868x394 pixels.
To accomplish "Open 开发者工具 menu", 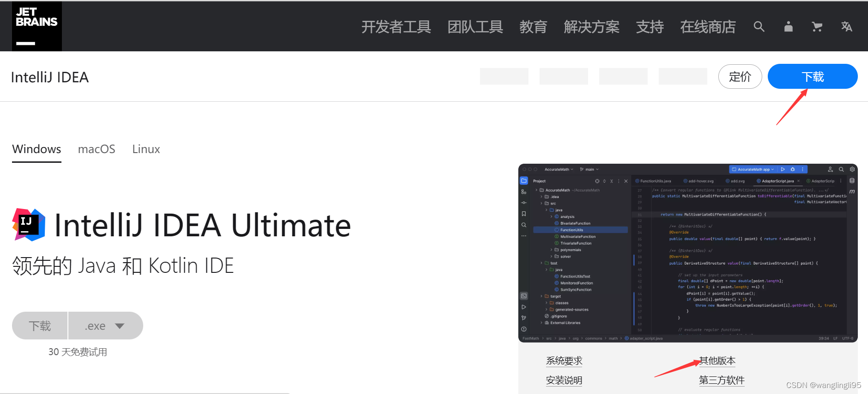I will pos(396,27).
